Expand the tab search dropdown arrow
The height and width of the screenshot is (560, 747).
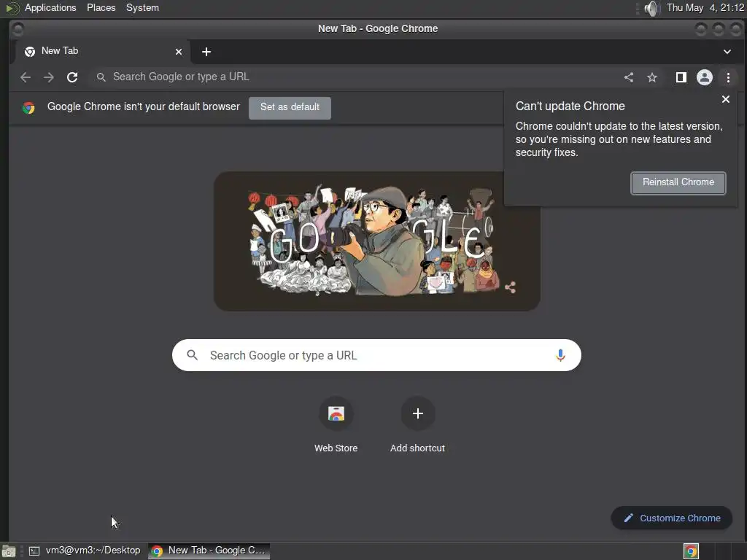(x=727, y=52)
